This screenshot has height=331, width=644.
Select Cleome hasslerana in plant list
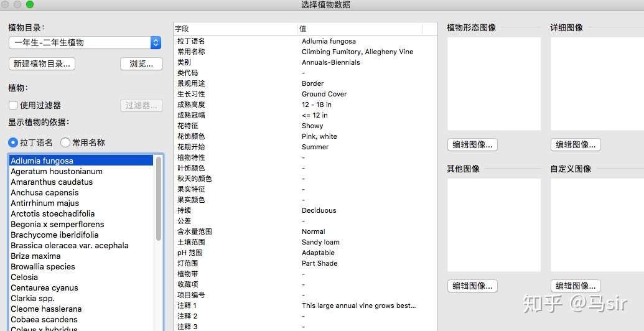click(82, 309)
